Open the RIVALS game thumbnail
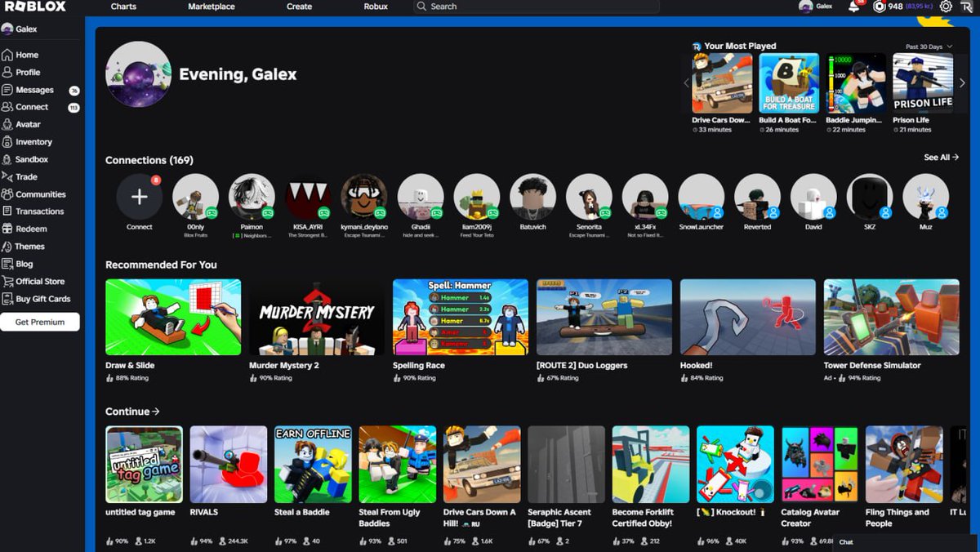The height and width of the screenshot is (552, 980). [x=229, y=464]
